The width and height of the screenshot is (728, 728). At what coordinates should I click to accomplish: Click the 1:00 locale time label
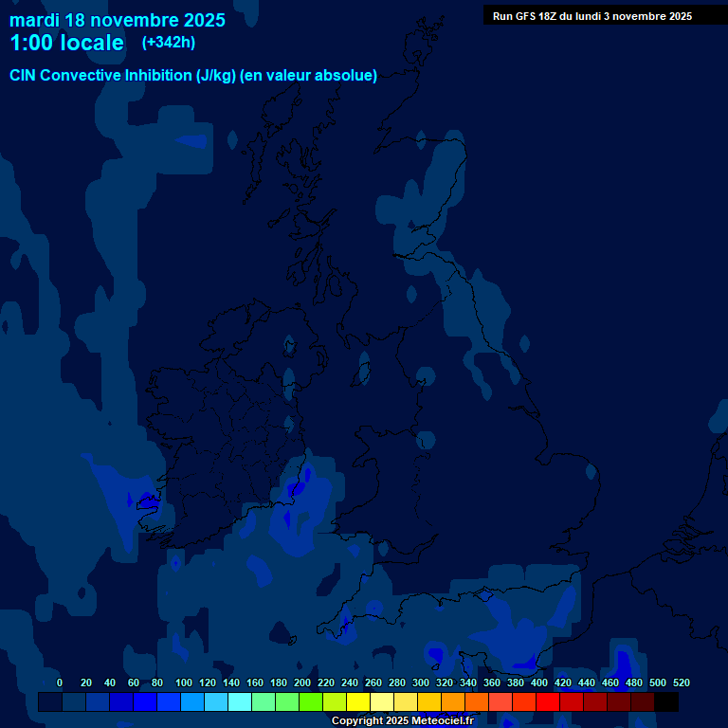pos(66,44)
